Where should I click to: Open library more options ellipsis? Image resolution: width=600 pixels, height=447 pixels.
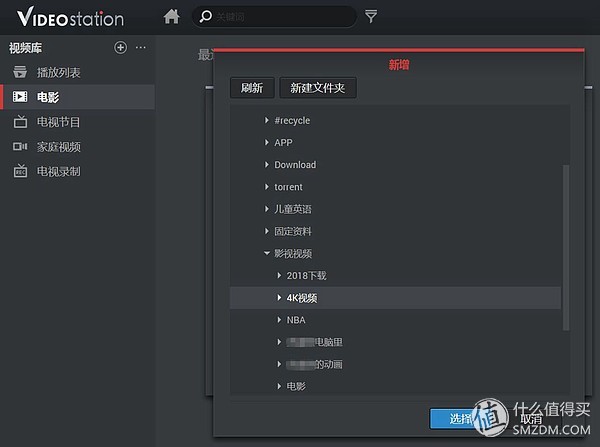coord(140,47)
